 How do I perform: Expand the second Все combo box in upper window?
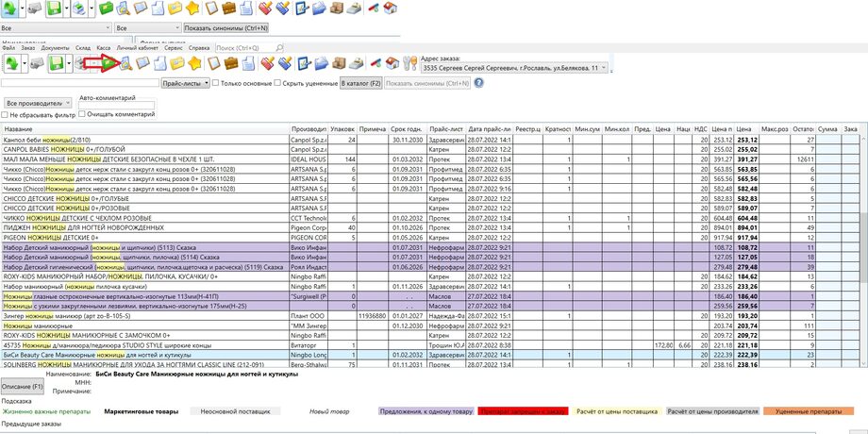[148, 27]
